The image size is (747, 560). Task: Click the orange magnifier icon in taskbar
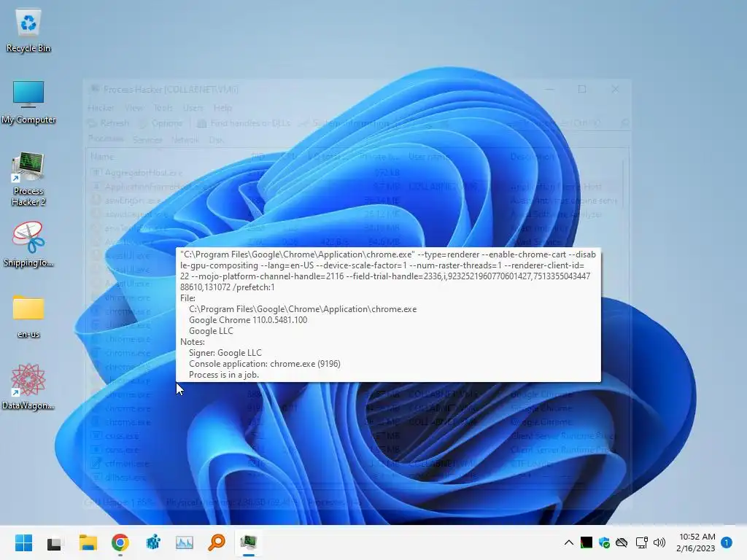pos(217,542)
